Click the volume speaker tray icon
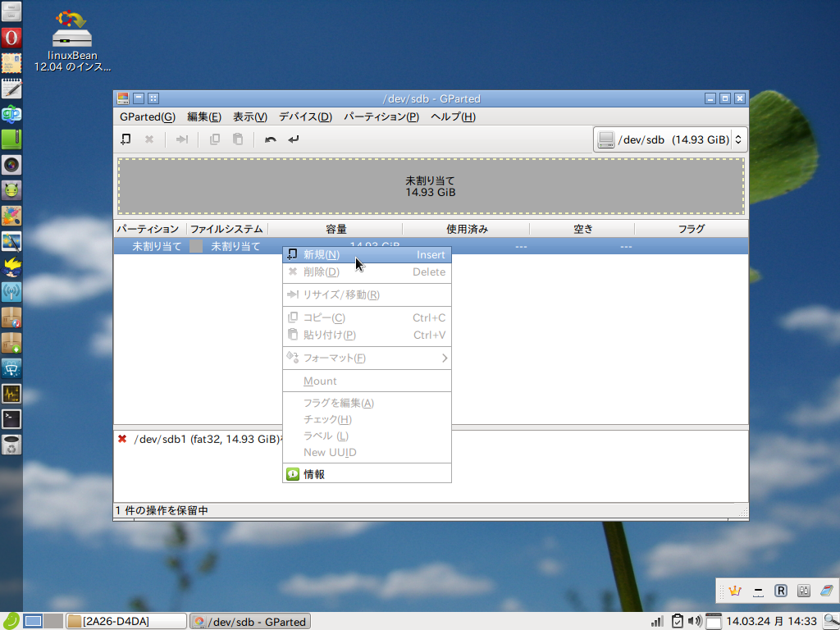The width and height of the screenshot is (840, 630). pyautogui.click(x=695, y=621)
